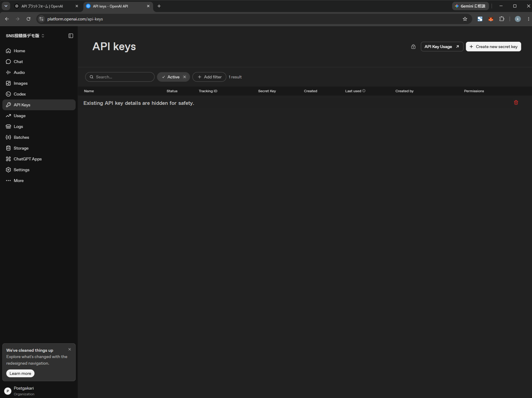View Logs from the sidebar
Image resolution: width=532 pixels, height=398 pixels.
click(x=39, y=126)
